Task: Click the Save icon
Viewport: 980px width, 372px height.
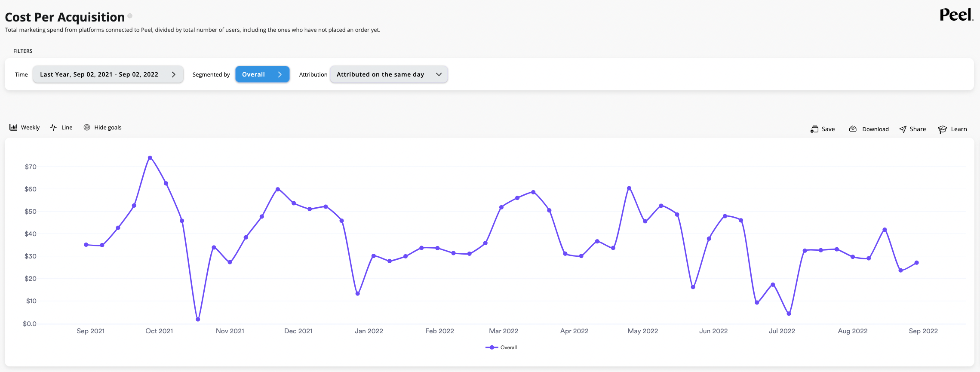Action: 814,129
